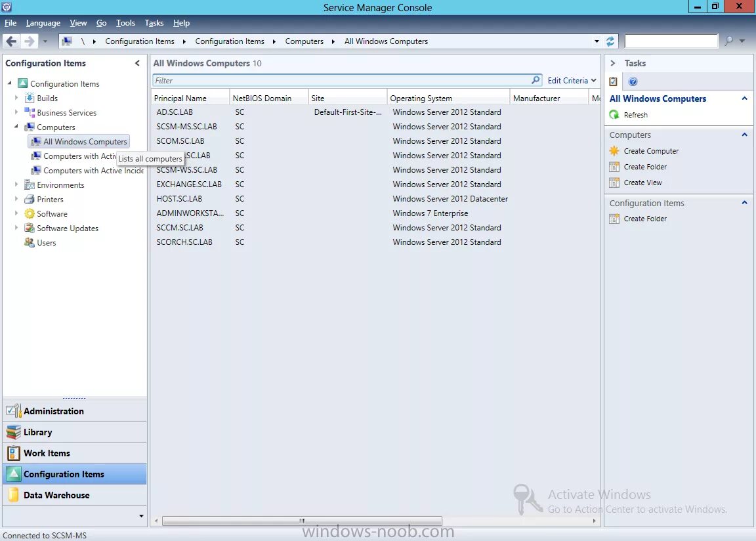Open the File menu

coord(10,23)
